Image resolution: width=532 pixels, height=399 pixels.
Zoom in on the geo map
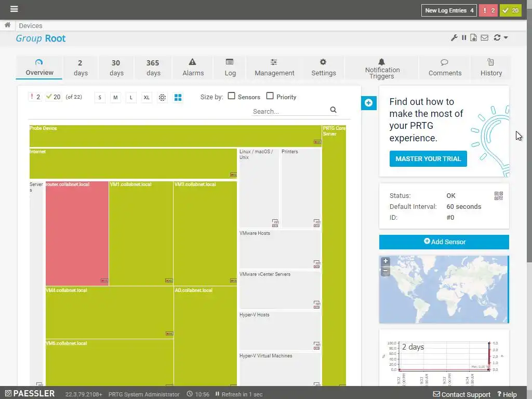[385, 261]
